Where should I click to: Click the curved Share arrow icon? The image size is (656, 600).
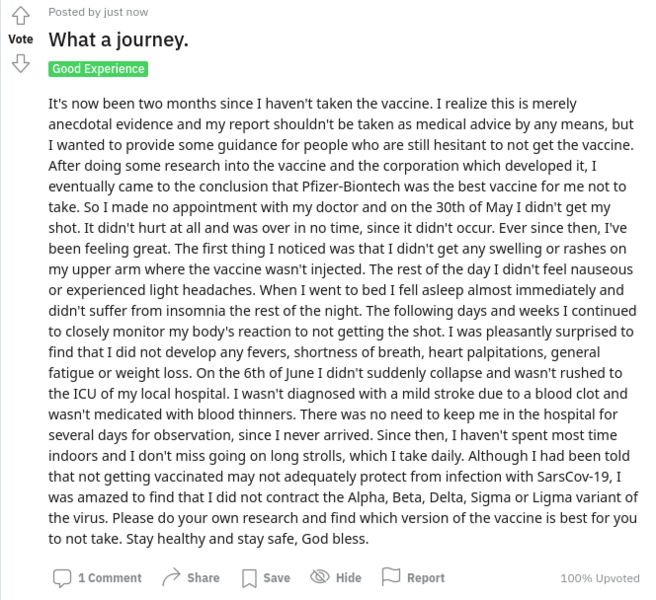(171, 577)
